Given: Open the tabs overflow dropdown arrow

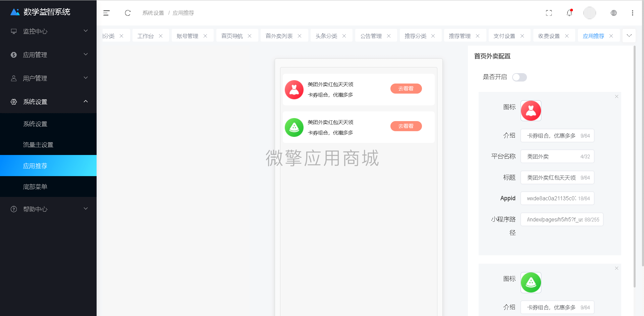Looking at the screenshot, I should click(629, 36).
